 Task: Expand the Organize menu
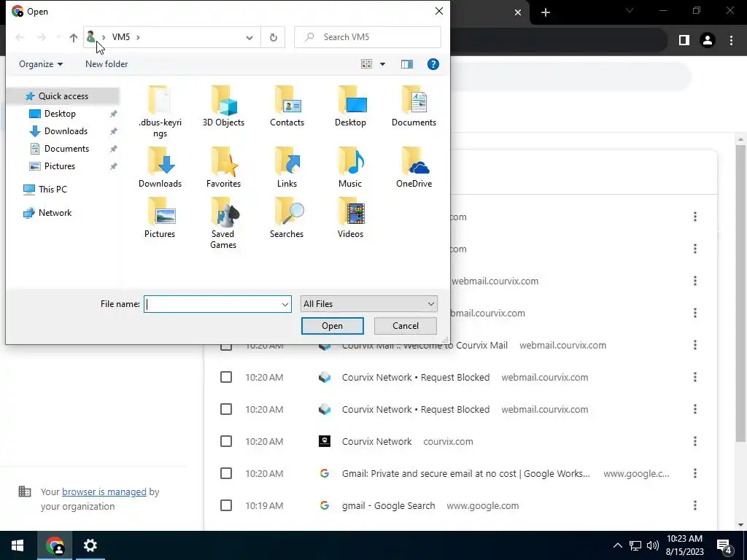[x=41, y=64]
